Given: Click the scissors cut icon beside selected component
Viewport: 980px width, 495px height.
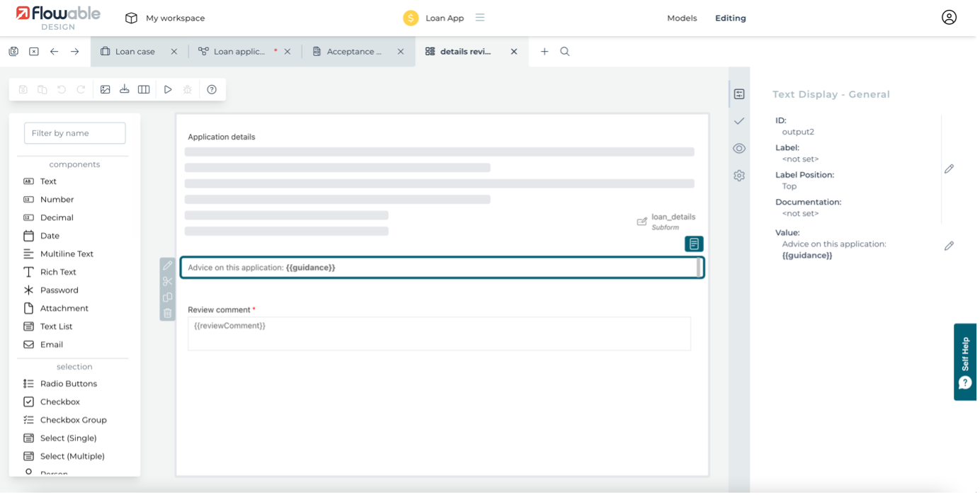Looking at the screenshot, I should coord(168,281).
